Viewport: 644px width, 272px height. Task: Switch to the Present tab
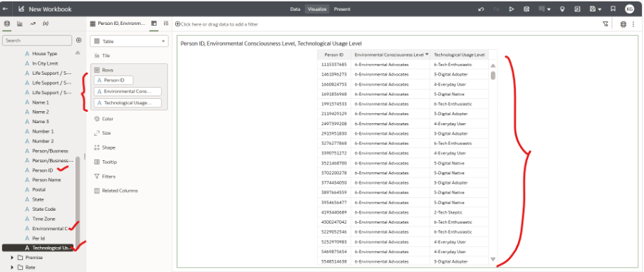pos(342,9)
